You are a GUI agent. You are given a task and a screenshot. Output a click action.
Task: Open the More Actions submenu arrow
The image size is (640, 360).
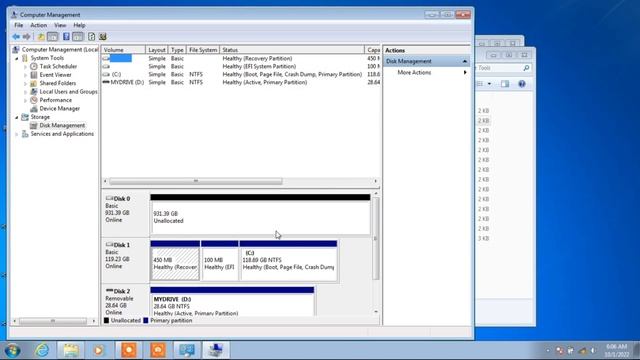[465, 73]
